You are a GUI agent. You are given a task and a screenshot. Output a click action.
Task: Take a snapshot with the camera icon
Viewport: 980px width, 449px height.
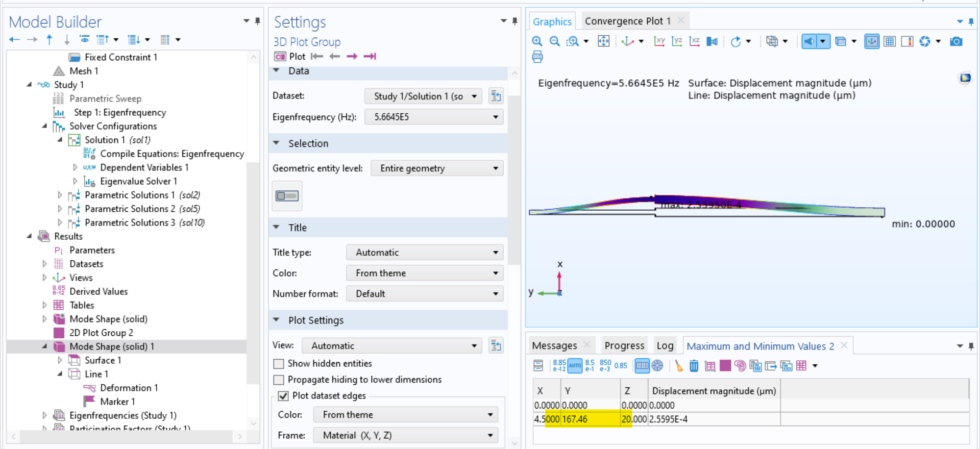955,41
